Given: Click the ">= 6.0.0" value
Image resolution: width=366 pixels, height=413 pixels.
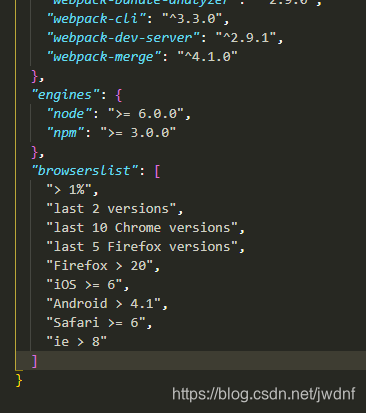Looking at the screenshot, I should tap(146, 114).
